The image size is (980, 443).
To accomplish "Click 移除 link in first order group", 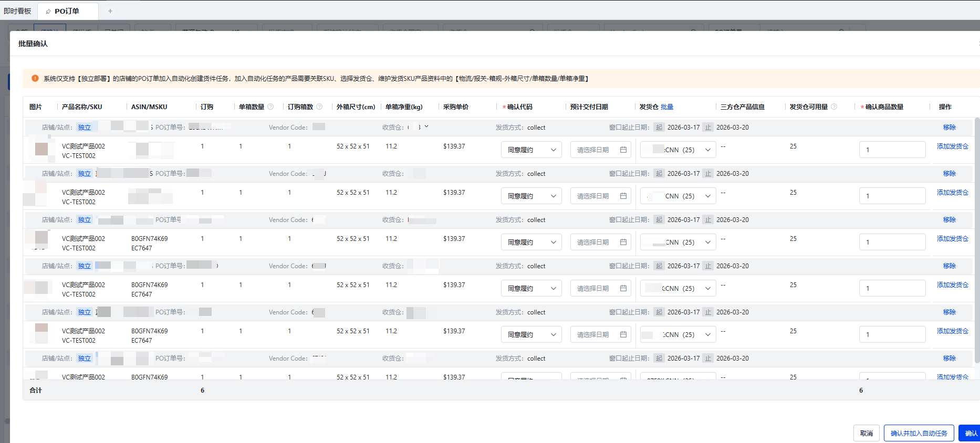I will [949, 128].
